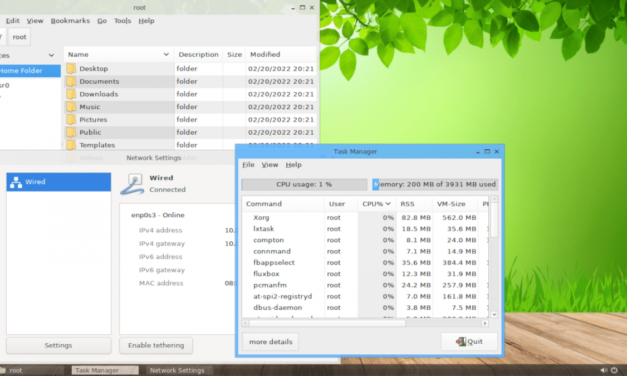Click the Quit button in Task Manager
Viewport: 627px width, 376px height.
tap(469, 342)
